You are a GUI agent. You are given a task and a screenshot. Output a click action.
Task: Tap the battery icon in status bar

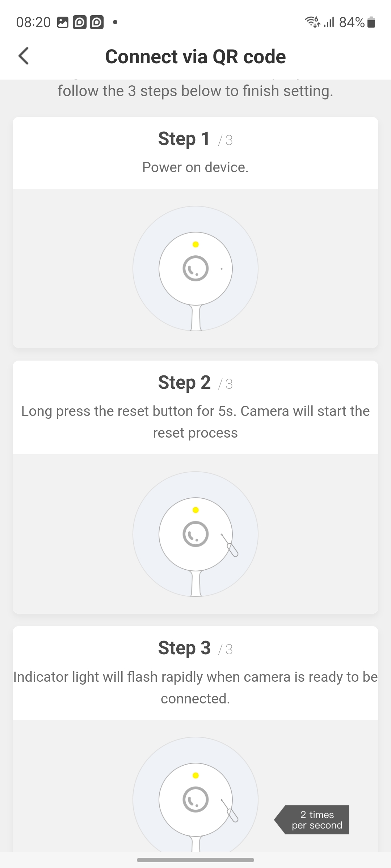(x=371, y=22)
